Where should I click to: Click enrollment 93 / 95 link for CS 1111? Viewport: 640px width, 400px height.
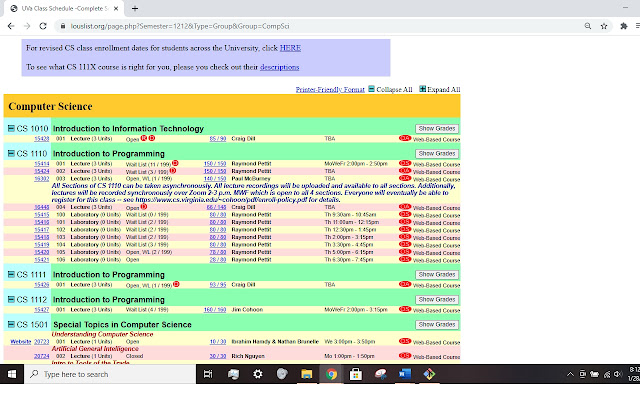pos(218,285)
